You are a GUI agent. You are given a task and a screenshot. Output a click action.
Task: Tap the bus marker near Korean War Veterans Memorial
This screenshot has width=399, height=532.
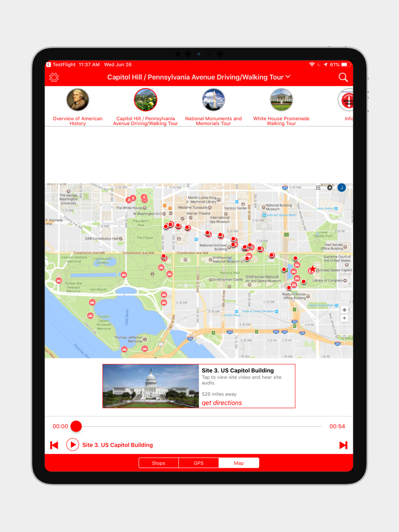(x=59, y=280)
